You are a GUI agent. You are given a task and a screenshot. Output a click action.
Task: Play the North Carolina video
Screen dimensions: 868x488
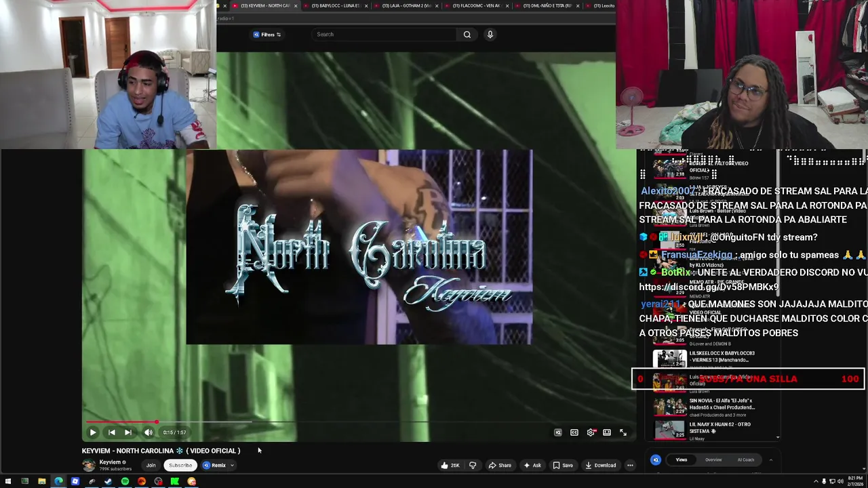click(x=93, y=432)
